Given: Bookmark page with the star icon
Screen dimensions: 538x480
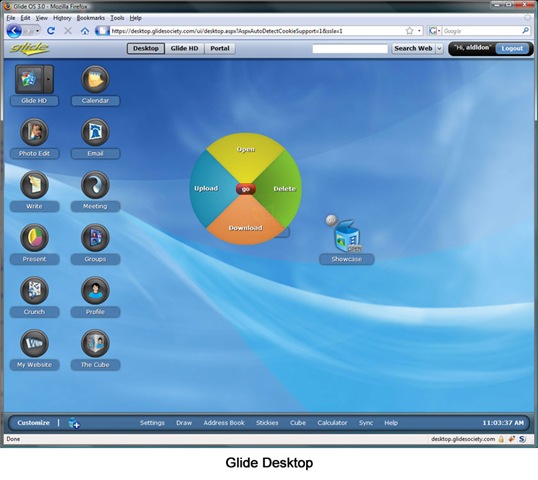Looking at the screenshot, I should (409, 31).
